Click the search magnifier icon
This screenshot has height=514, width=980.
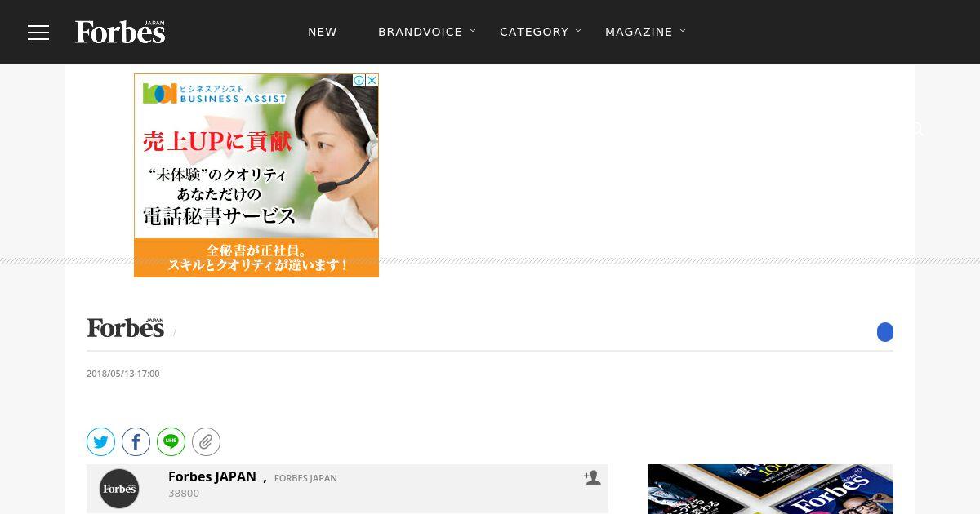click(x=917, y=129)
